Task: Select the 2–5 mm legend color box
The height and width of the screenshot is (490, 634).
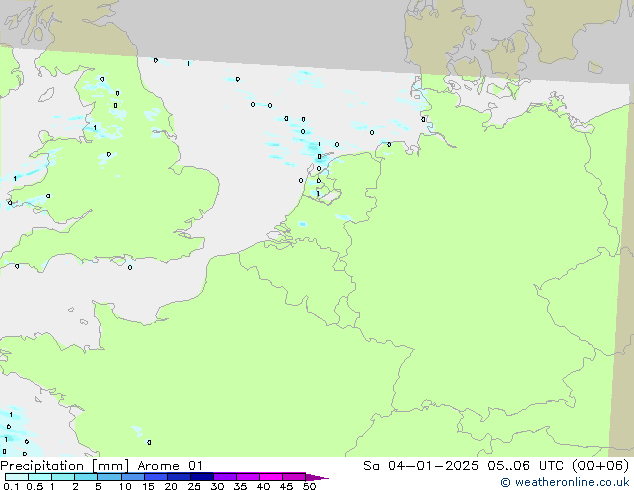Action: (86, 477)
